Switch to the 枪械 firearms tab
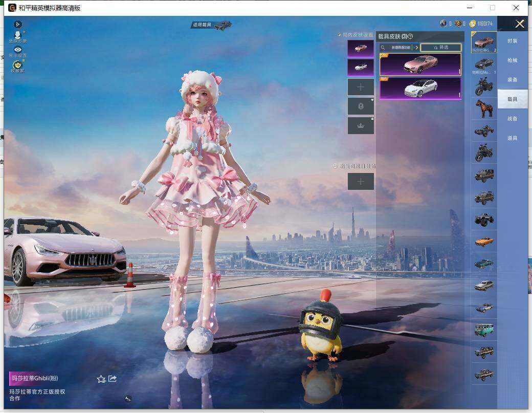 point(513,60)
